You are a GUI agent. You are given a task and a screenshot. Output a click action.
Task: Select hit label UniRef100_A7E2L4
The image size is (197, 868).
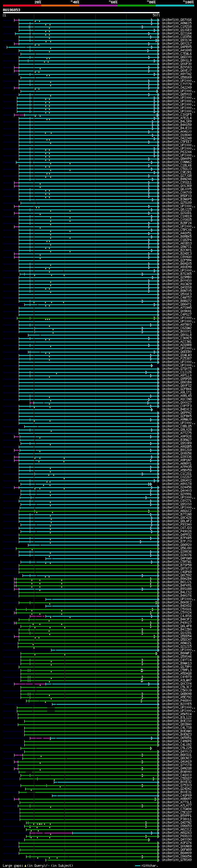(177, 118)
